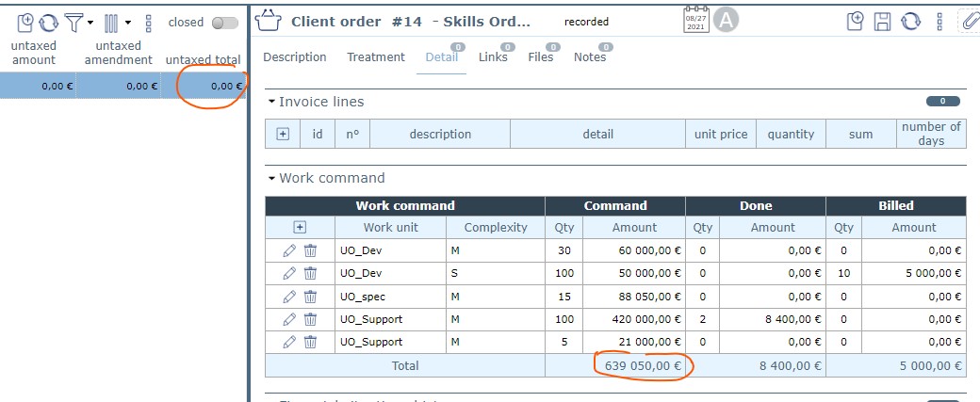Click the save disk icon in detail toolbar
This screenshot has width=980, height=402.
point(883,22)
